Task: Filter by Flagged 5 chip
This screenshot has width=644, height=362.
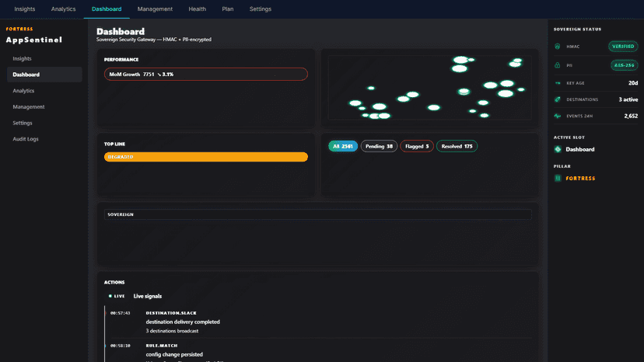Action: click(417, 146)
